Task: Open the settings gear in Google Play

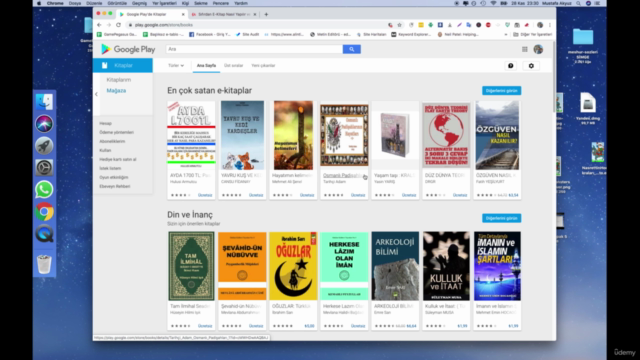Action: (x=531, y=66)
